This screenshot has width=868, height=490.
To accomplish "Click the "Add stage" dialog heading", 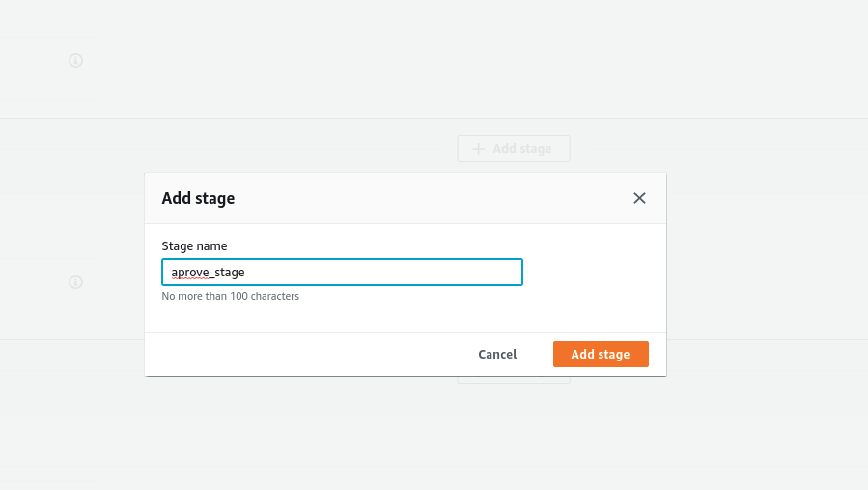I will [x=198, y=198].
